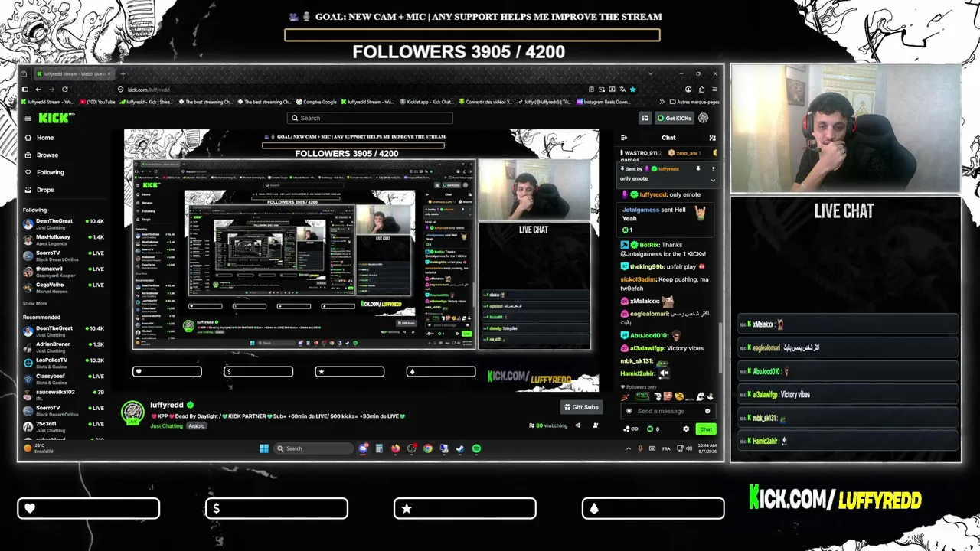
Task: Open DeenTheGreat in Following list
Action: tap(63, 224)
